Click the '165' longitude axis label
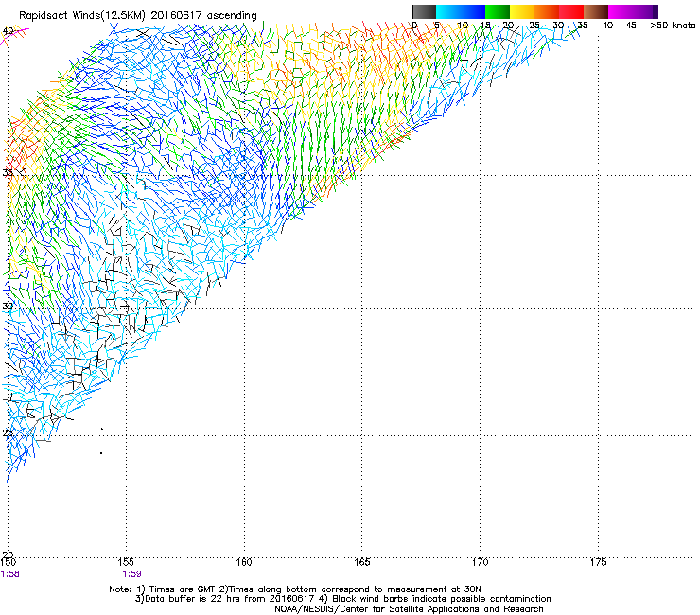 [362, 562]
